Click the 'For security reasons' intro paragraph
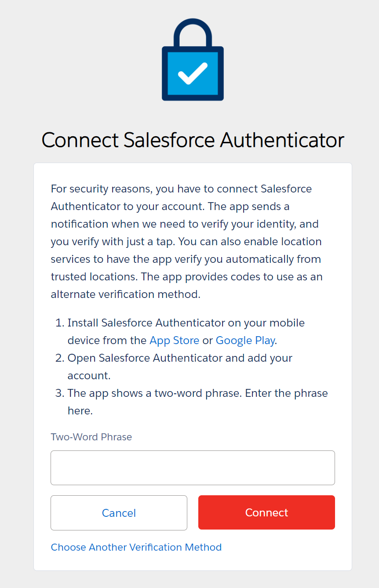 (181, 189)
